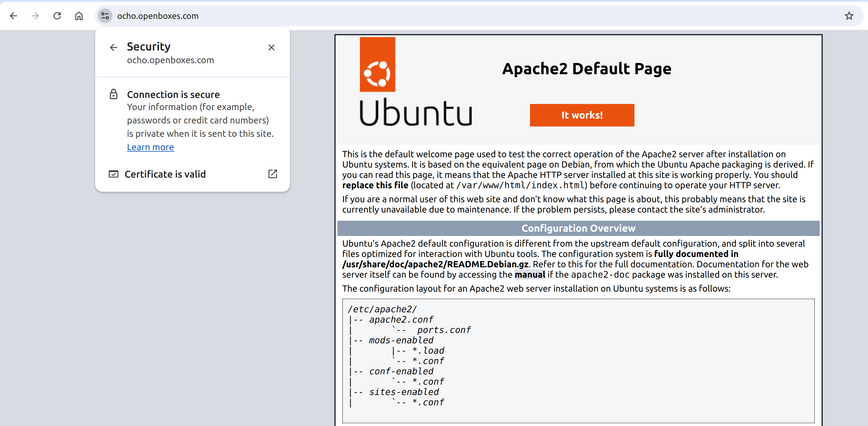Click the Apache2 Default Page title
The height and width of the screenshot is (426, 868).
click(x=587, y=68)
